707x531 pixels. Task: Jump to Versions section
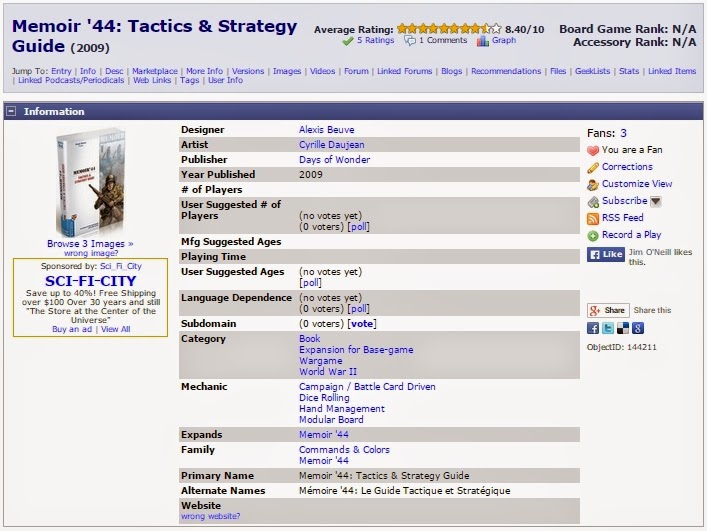click(248, 71)
